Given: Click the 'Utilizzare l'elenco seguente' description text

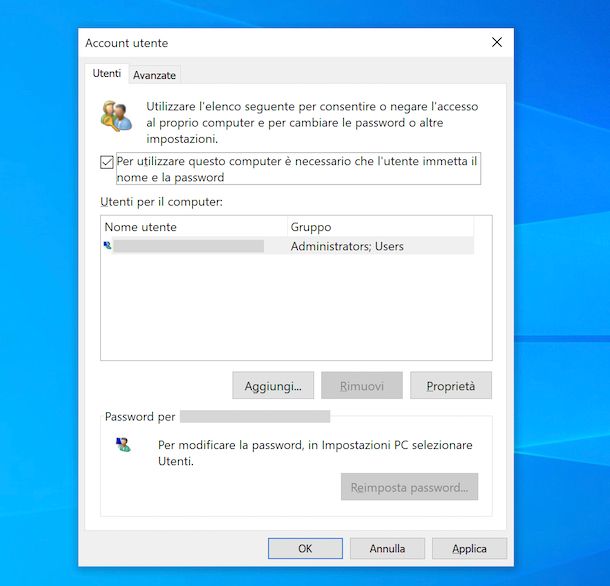Looking at the screenshot, I should [312, 123].
